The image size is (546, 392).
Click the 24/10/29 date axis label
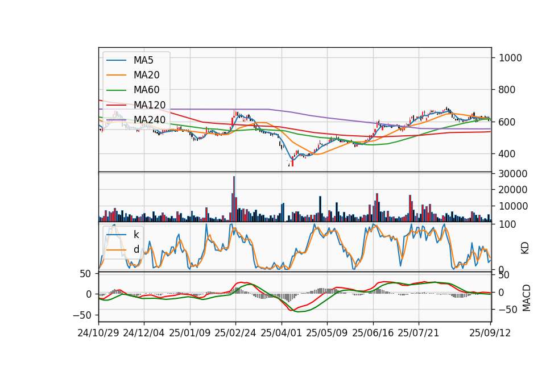(x=98, y=333)
